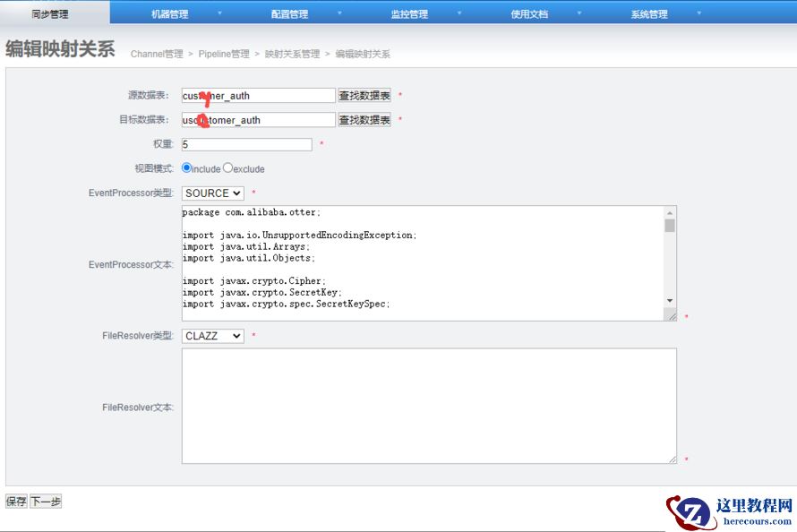Click the line 'package com.alibaba.otter;'
The image size is (797, 532).
pos(252,212)
